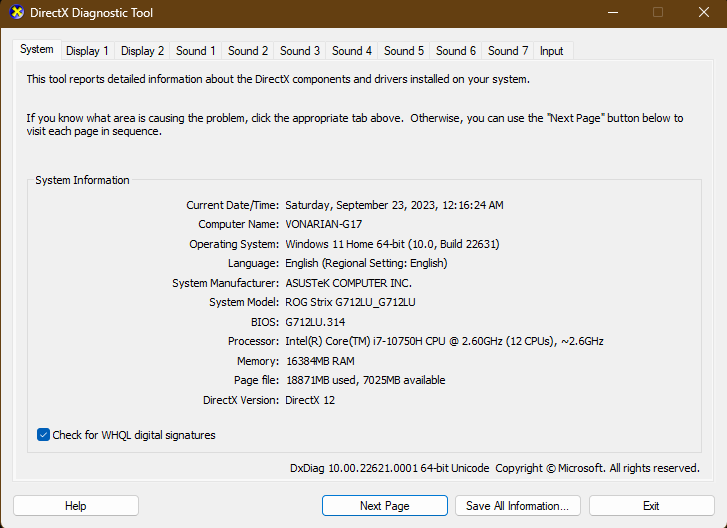The image size is (727, 528).
Task: Click the System Manufacturer label
Action: click(x=225, y=283)
